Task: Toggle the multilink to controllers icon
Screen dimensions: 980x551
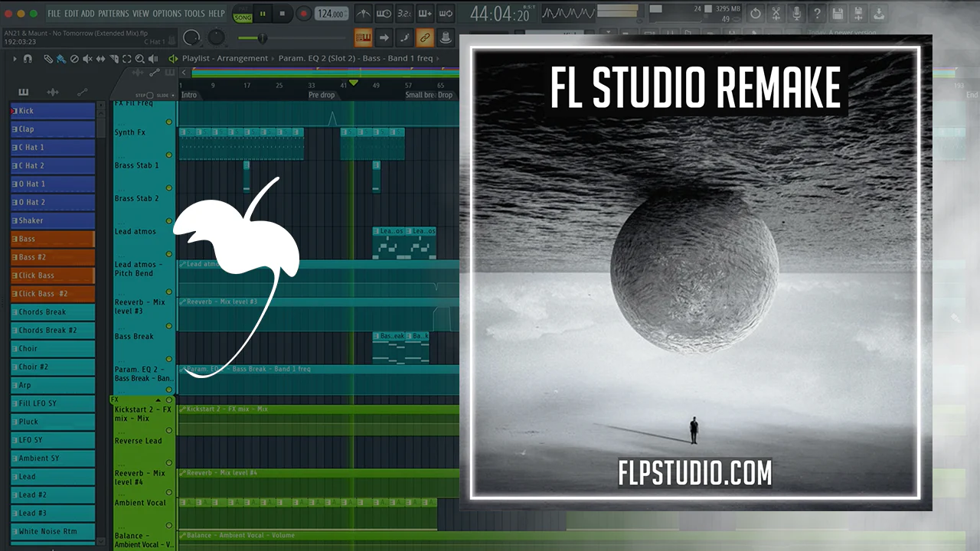Action: [425, 37]
